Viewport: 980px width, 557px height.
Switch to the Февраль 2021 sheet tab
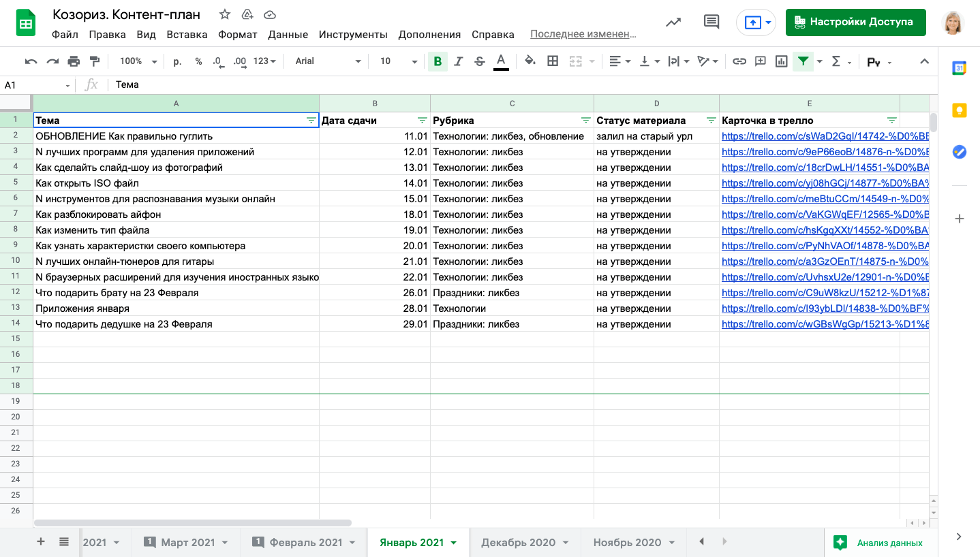305,543
